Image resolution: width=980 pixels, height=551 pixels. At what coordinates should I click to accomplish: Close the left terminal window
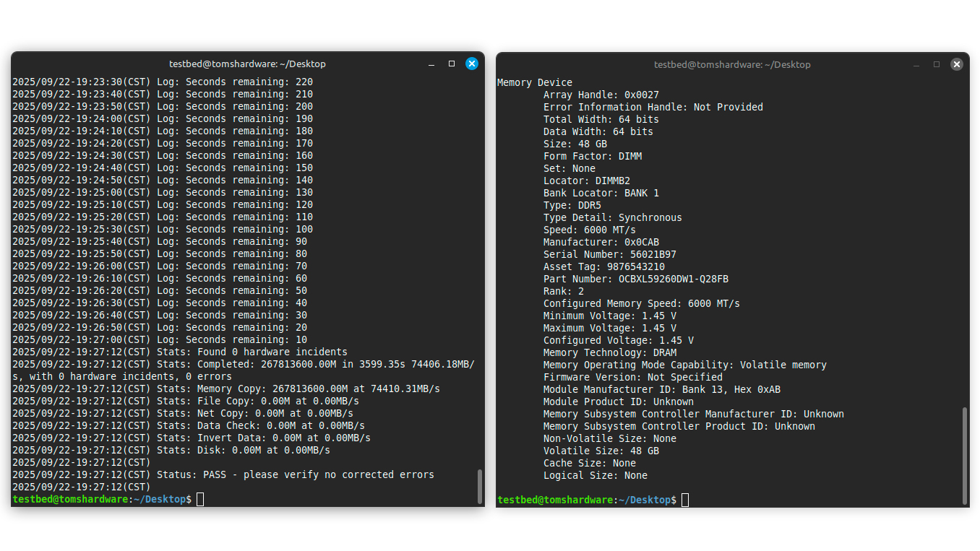coord(472,64)
